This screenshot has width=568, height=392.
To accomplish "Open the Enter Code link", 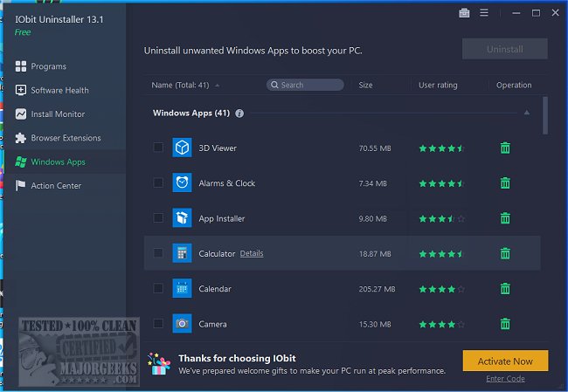I will tap(505, 379).
